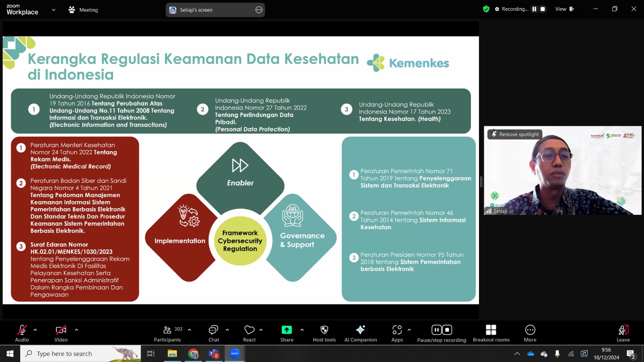Expand video options arrow

tap(76, 330)
